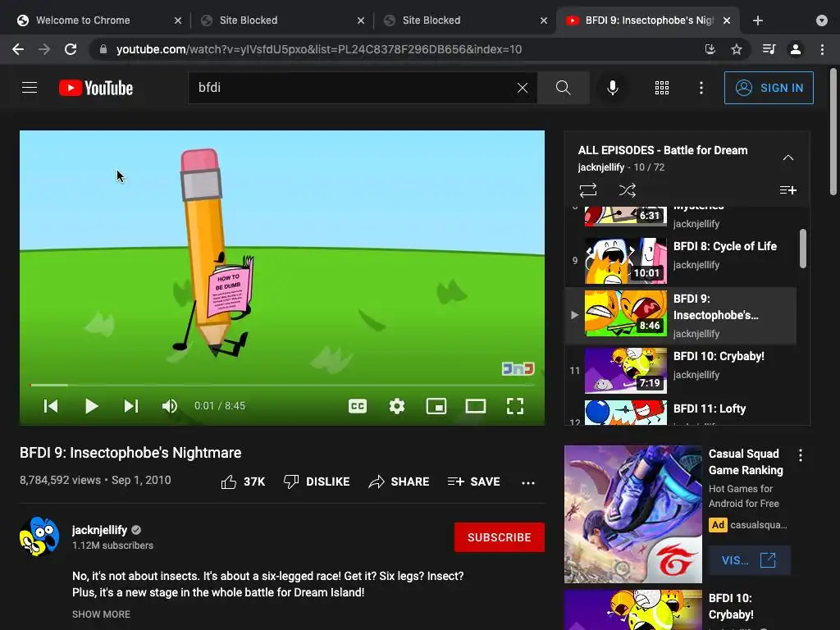Click the SIGN IN button
Image resolution: width=840 pixels, height=630 pixels.
click(768, 88)
